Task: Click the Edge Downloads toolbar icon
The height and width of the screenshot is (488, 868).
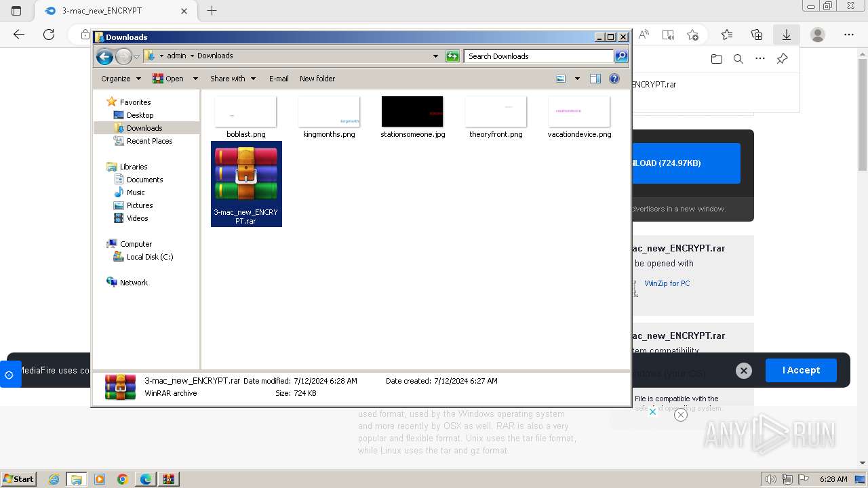Action: [787, 35]
